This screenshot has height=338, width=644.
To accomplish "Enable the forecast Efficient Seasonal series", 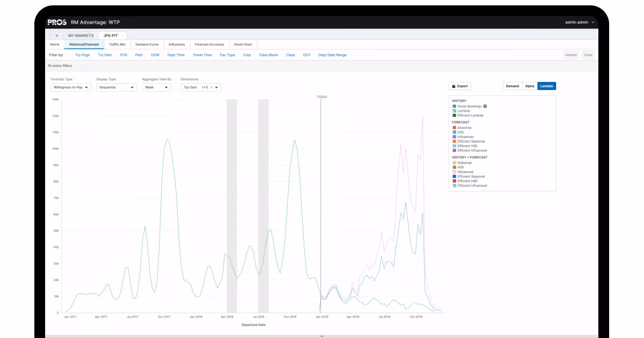I will click(x=454, y=141).
